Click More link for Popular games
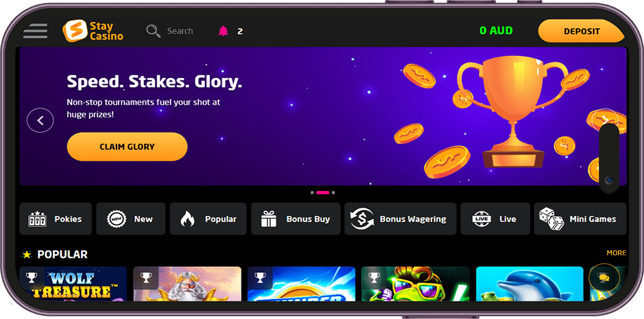 point(616,253)
